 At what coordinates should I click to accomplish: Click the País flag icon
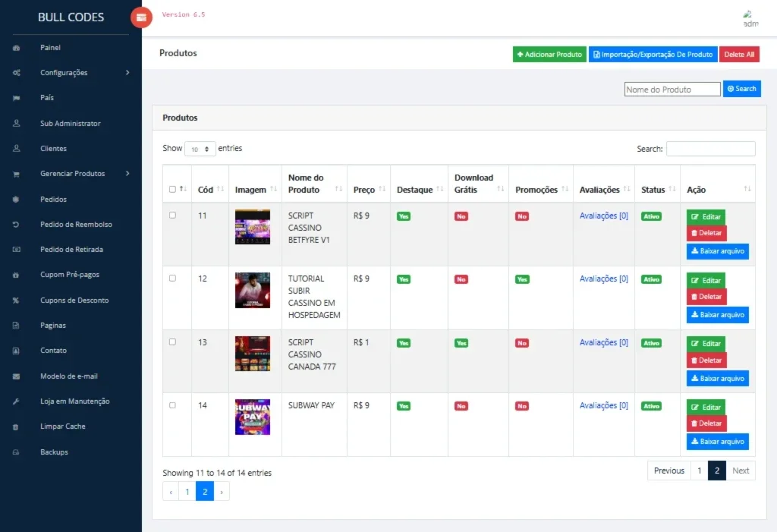[17, 98]
